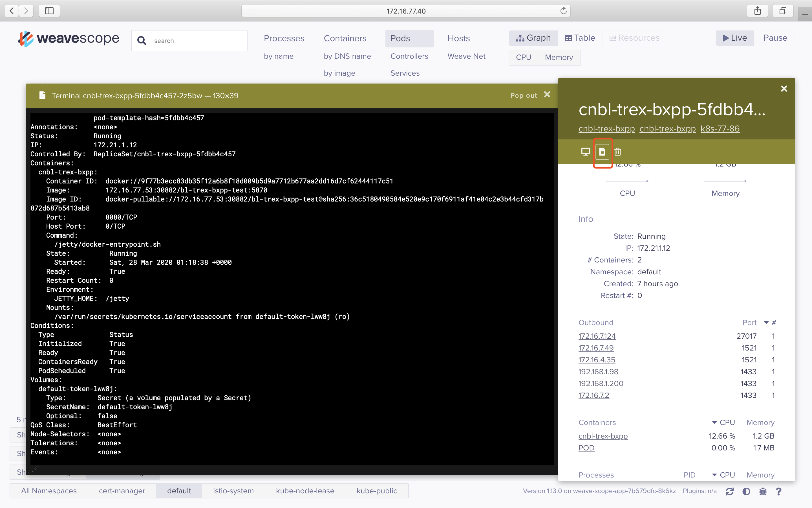Open outbound link 192.168.1.200

click(601, 383)
